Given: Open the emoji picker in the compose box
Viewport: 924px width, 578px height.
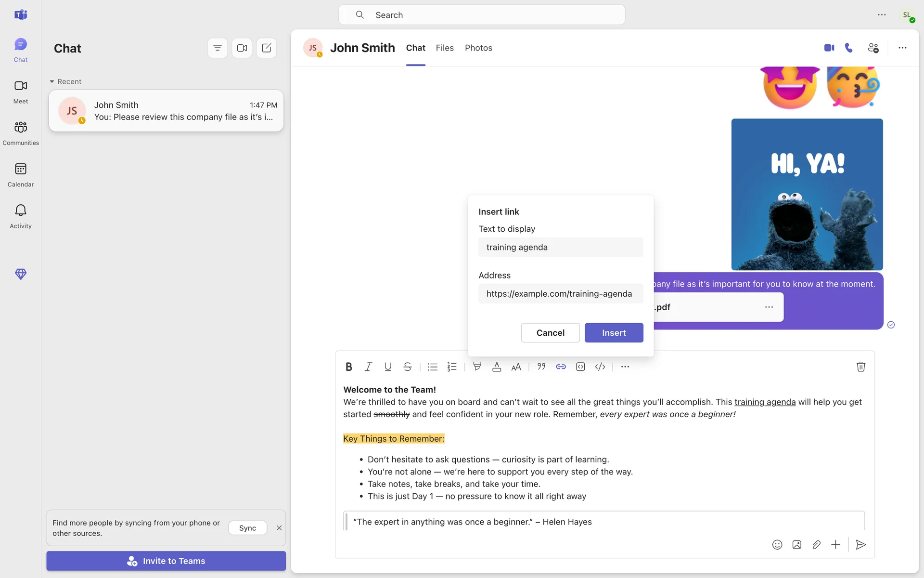Looking at the screenshot, I should tap(777, 544).
